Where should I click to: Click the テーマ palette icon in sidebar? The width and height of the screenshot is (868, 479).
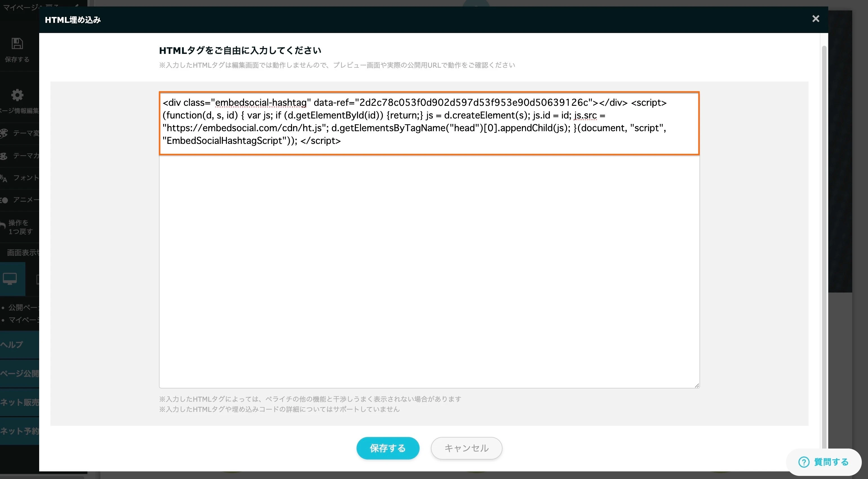(4, 133)
